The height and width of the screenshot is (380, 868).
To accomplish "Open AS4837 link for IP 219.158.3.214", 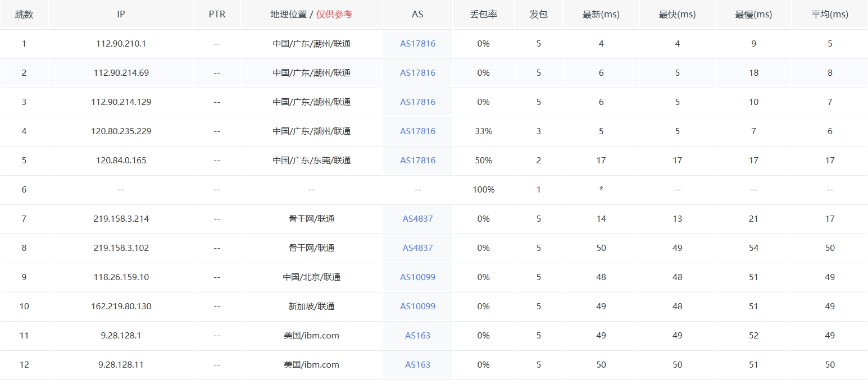I will click(417, 218).
